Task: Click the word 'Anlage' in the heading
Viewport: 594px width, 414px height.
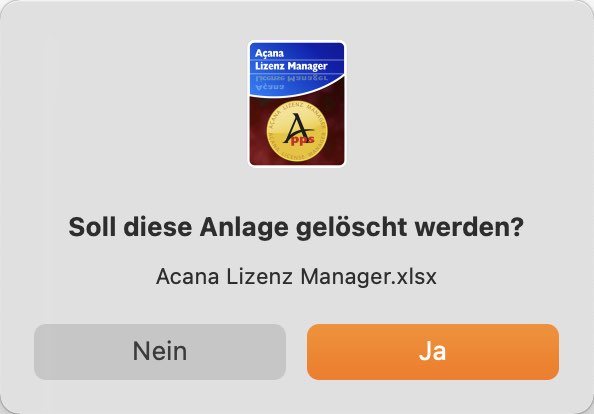Action: pos(244,228)
